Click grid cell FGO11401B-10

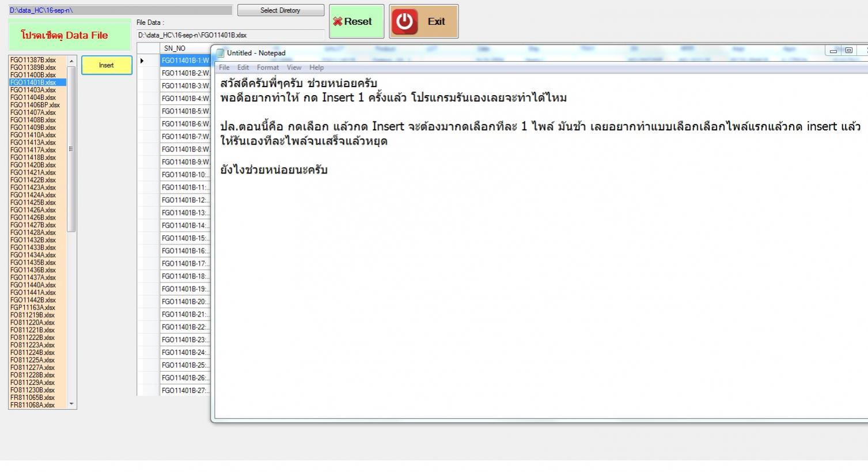coord(185,175)
